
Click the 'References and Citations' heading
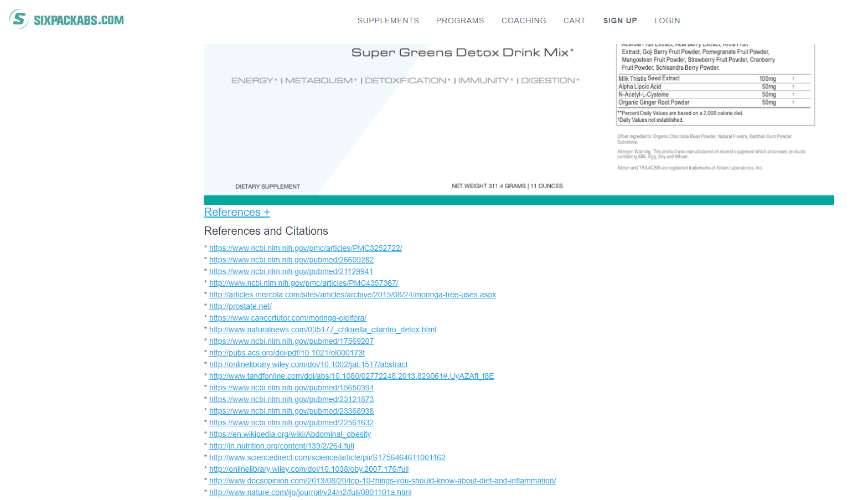(266, 231)
